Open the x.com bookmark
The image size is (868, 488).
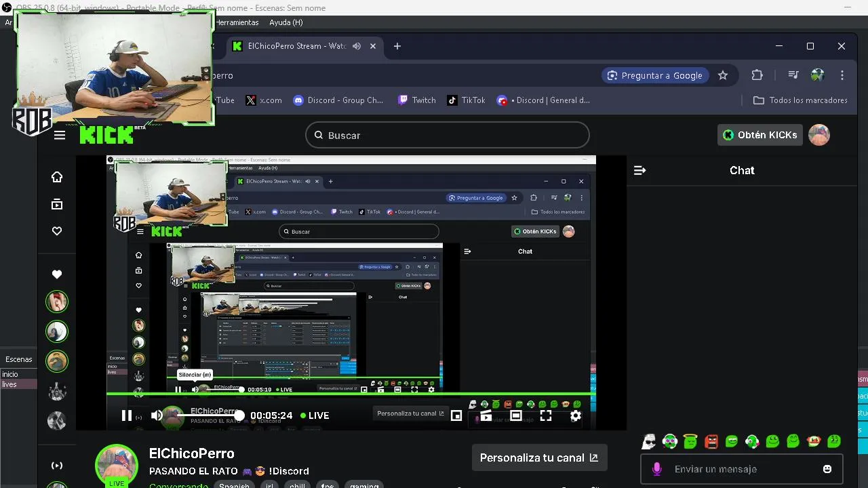(x=264, y=100)
